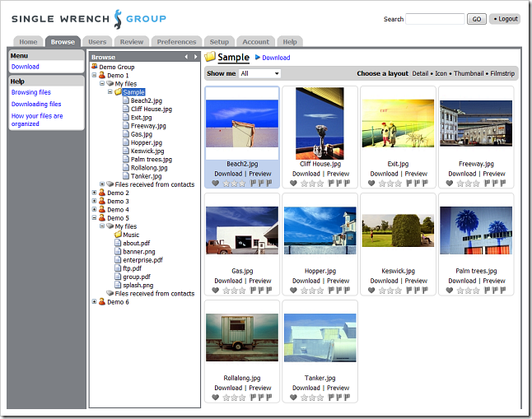Click the last flag icon under Palm trees.jpg
Viewport: 532px width, 419px height.
pos(503,291)
